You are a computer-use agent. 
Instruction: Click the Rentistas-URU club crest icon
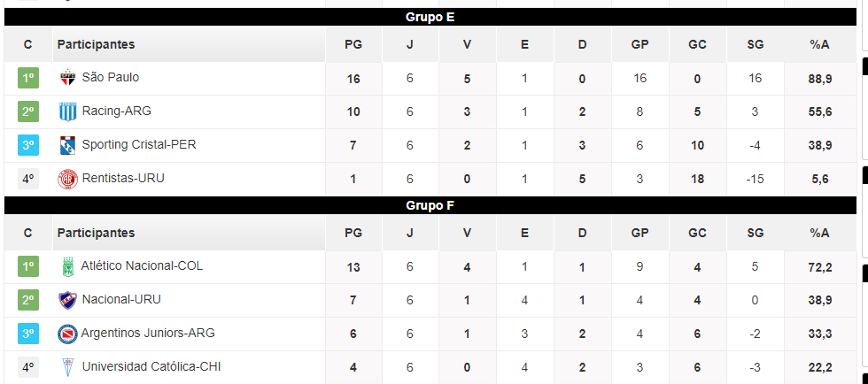click(x=67, y=180)
